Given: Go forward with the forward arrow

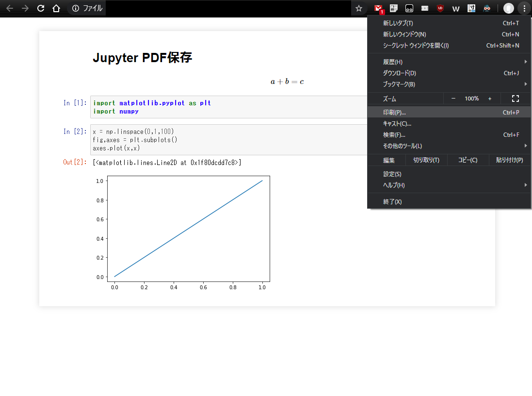Looking at the screenshot, I should (25, 8).
